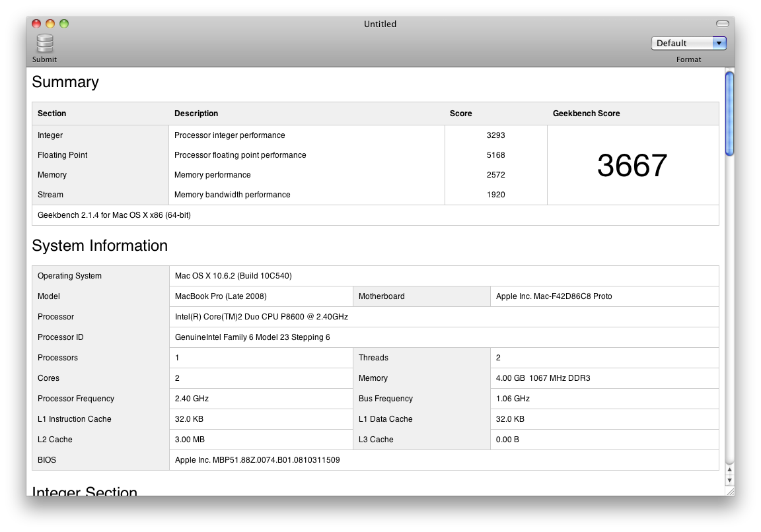761x532 pixels.
Task: Click 'Processor integer performance' description
Action: point(230,135)
